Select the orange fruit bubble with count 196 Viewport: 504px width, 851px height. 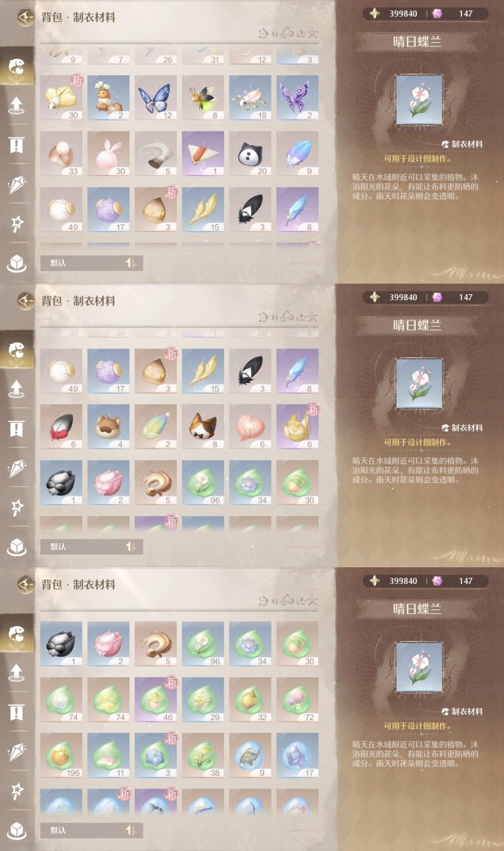pos(61,755)
